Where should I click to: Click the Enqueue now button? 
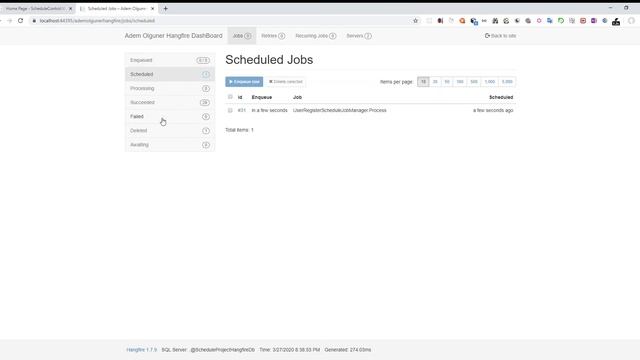244,82
